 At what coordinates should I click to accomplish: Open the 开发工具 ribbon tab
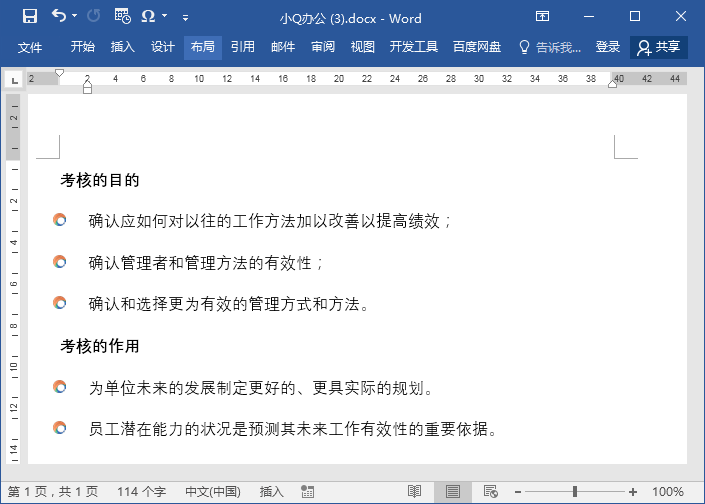click(414, 47)
